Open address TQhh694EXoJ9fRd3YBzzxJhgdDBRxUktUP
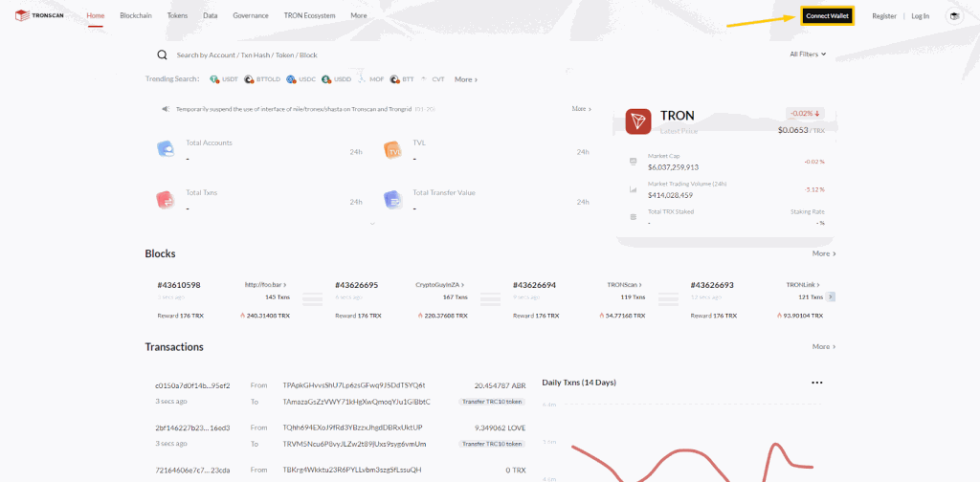The image size is (980, 482). [x=352, y=427]
